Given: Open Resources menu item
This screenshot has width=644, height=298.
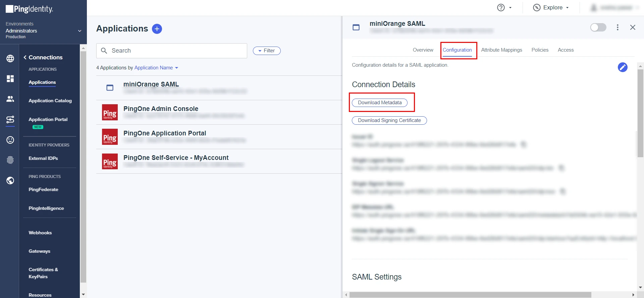Looking at the screenshot, I should [x=40, y=295].
